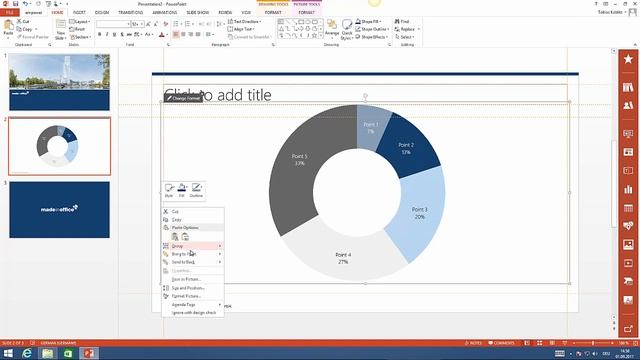
Task: Click the Arrange button in Drawing group
Action: tap(332, 29)
